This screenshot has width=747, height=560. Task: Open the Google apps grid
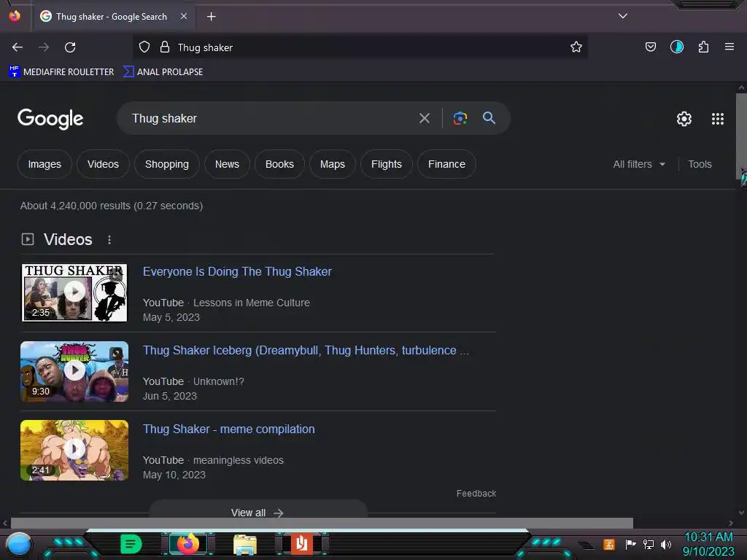coord(718,119)
